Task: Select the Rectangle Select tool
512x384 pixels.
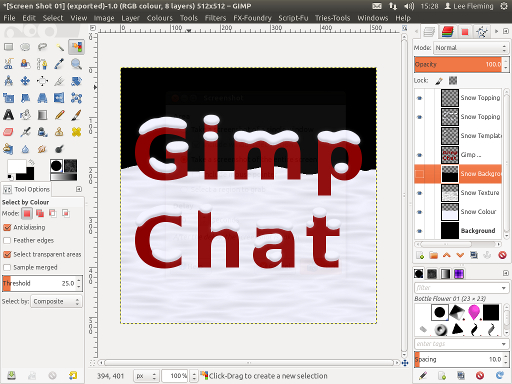Action: [8, 47]
